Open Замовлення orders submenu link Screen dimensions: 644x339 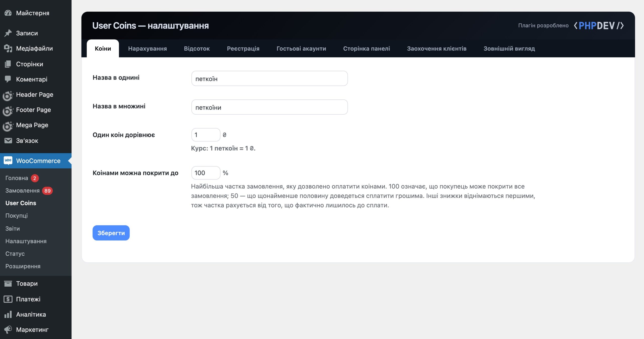22,190
